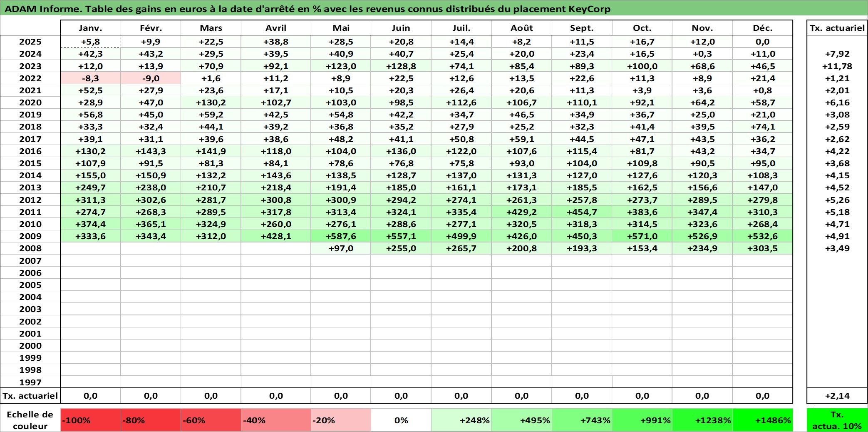The width and height of the screenshot is (868, 432).
Task: Select the Déc. column header
Action: pos(763,28)
